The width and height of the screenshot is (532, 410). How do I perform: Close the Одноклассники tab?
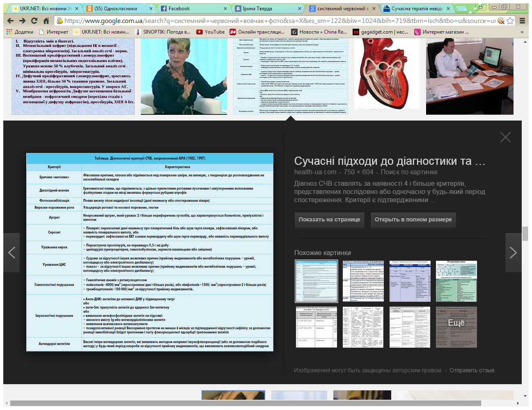151,9
